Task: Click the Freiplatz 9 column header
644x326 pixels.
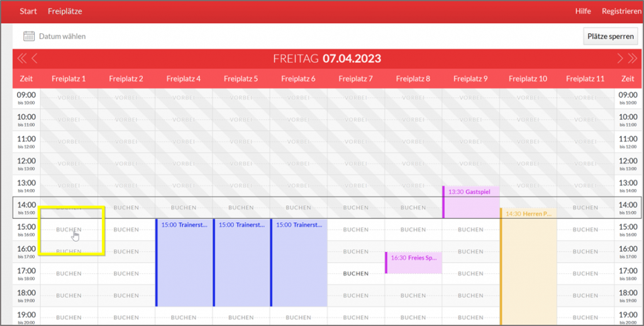Action: 470,79
